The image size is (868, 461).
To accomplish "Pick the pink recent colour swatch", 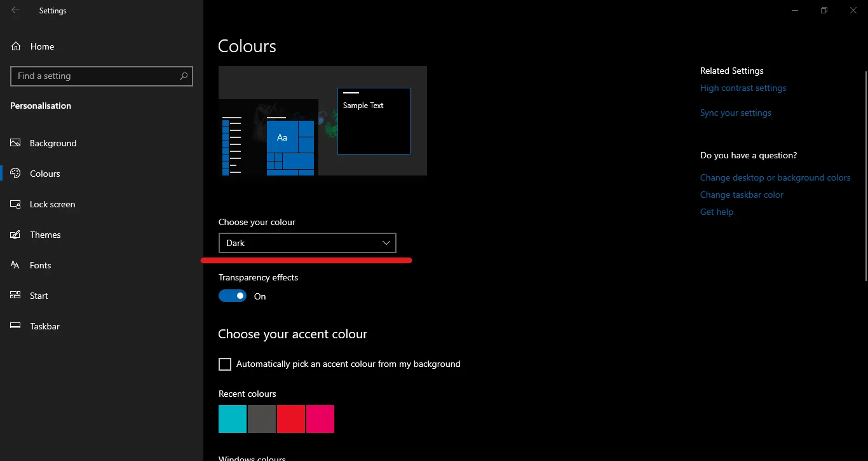I will (x=320, y=419).
